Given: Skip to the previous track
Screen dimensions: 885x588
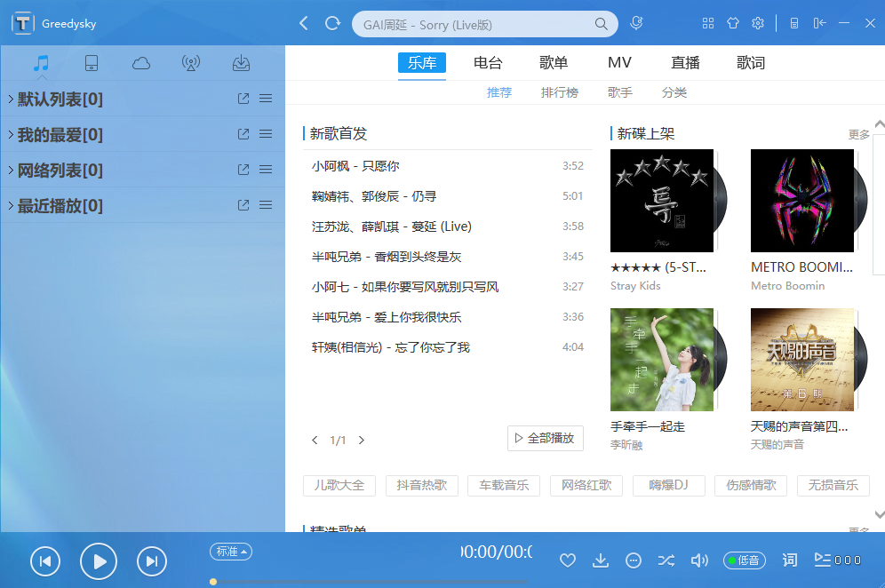Looking at the screenshot, I should click(45, 561).
